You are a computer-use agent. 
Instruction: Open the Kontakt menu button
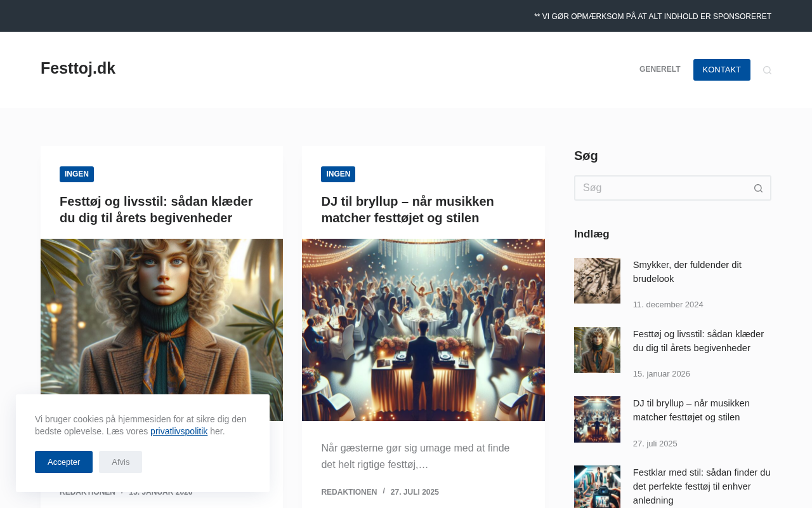point(722,70)
